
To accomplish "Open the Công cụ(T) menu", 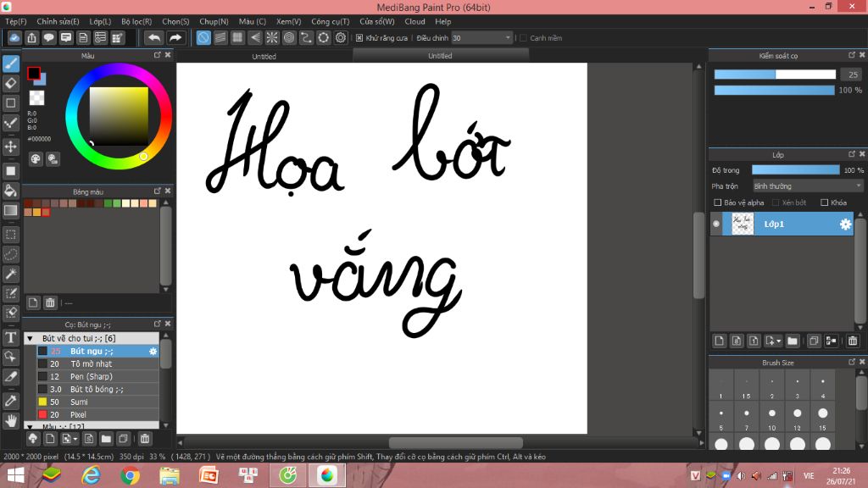I will (x=330, y=21).
